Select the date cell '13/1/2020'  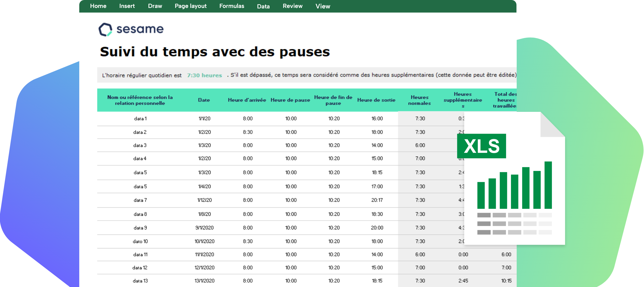click(x=204, y=281)
